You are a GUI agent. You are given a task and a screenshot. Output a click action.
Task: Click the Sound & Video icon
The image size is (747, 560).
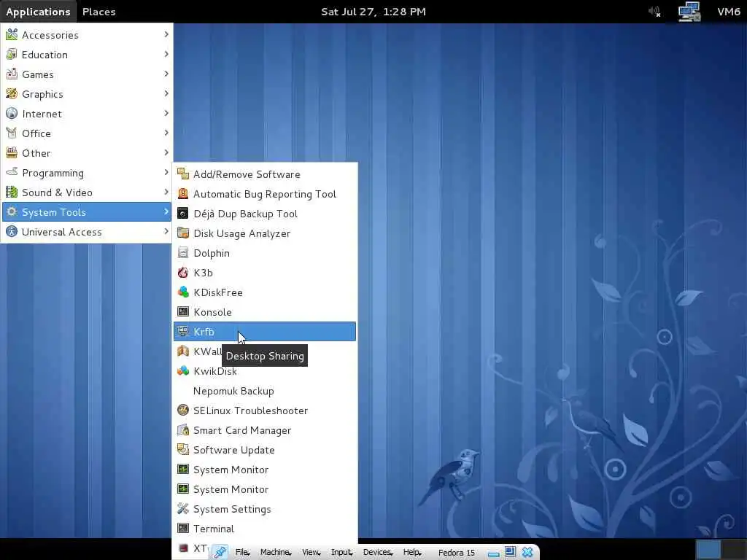[x=12, y=192]
